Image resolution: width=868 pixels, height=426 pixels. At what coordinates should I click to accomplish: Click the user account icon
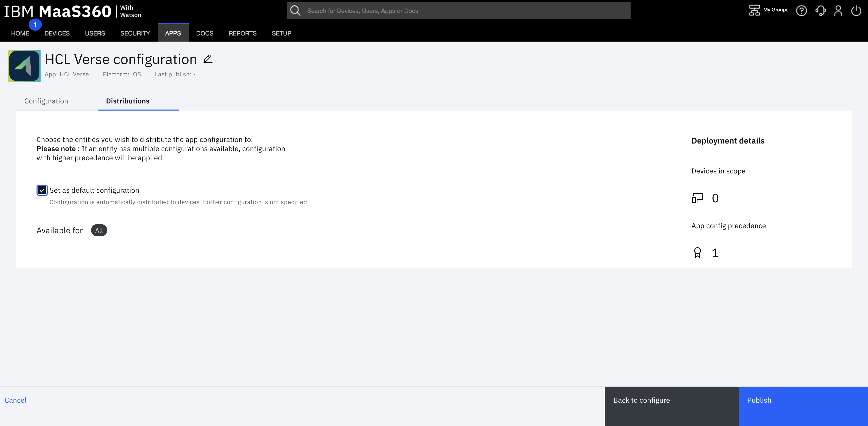839,10
